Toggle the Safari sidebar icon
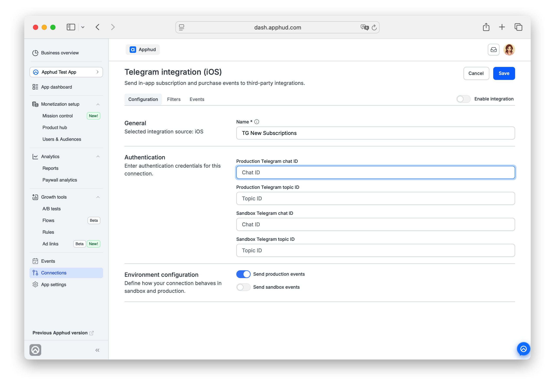 (x=71, y=27)
